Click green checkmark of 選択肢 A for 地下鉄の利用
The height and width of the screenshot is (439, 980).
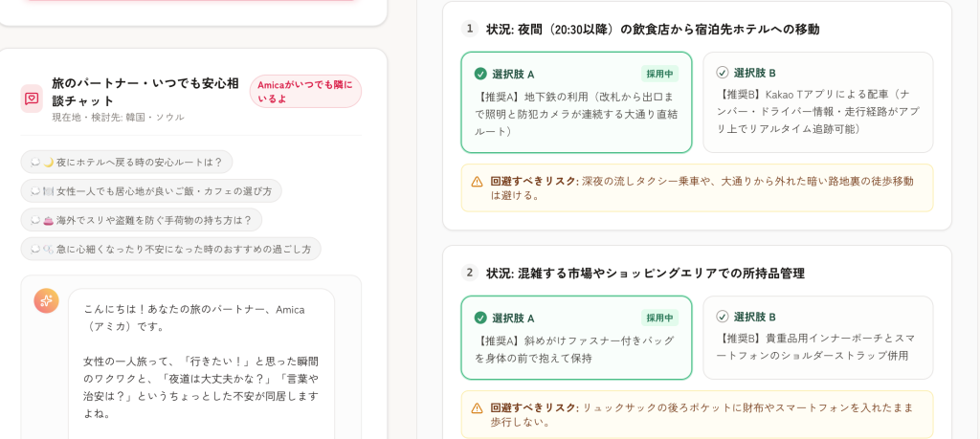[x=480, y=74]
